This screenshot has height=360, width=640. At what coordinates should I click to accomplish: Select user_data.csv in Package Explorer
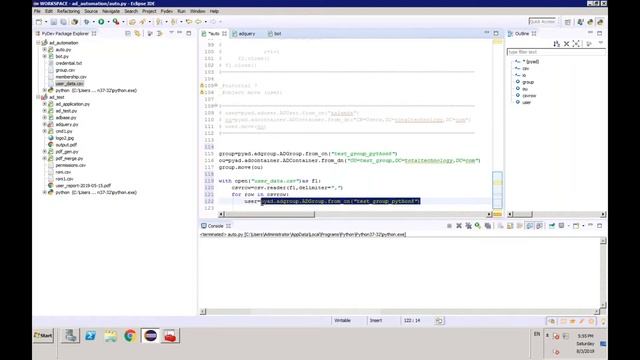coord(69,84)
